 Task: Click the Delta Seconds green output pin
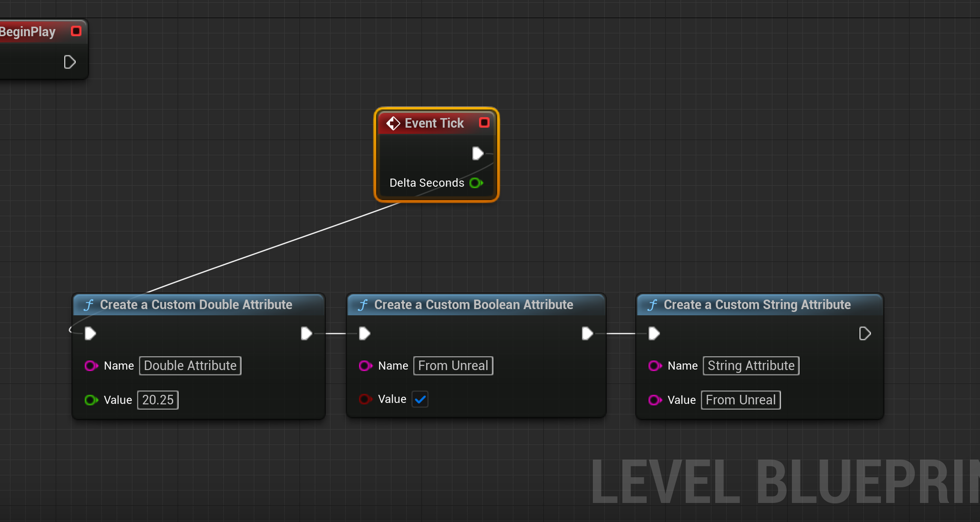tap(476, 183)
